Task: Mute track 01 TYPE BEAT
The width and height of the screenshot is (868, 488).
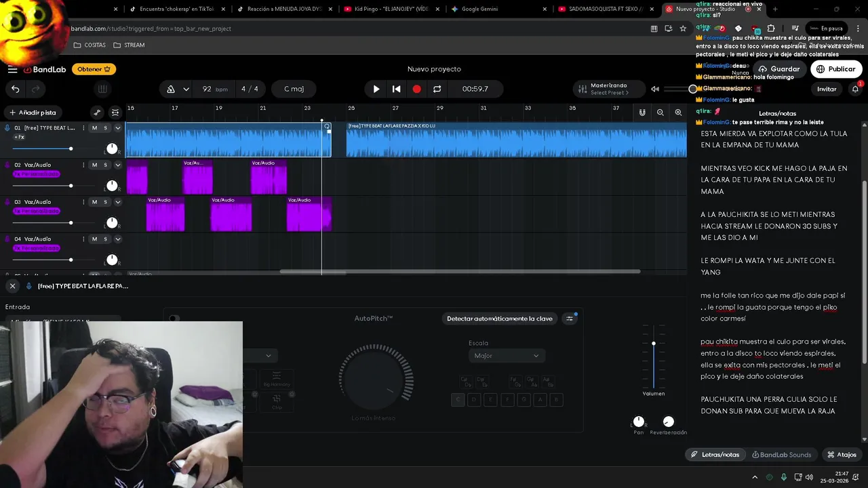Action: click(x=94, y=128)
